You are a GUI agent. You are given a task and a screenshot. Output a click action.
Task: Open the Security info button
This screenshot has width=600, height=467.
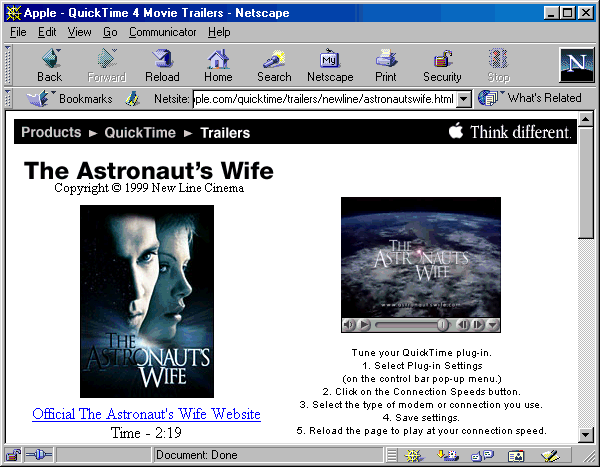[442, 65]
